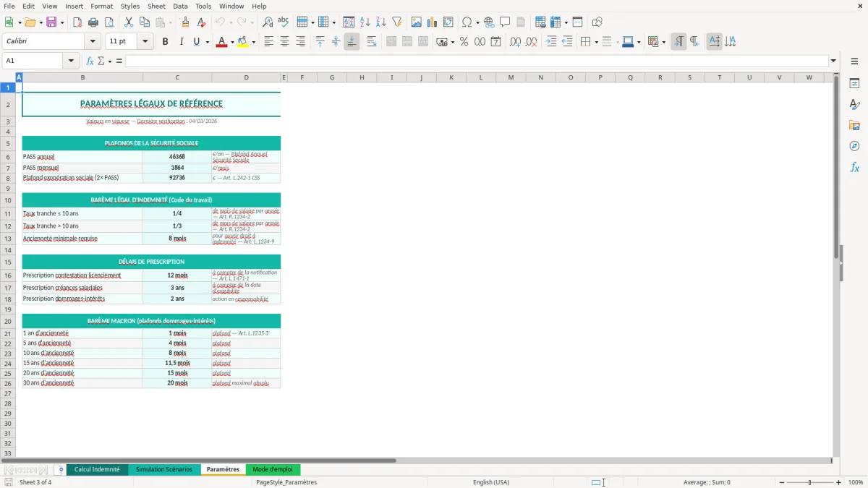Add decimal place icon
This screenshot has height=488, width=868.
[x=515, y=42]
